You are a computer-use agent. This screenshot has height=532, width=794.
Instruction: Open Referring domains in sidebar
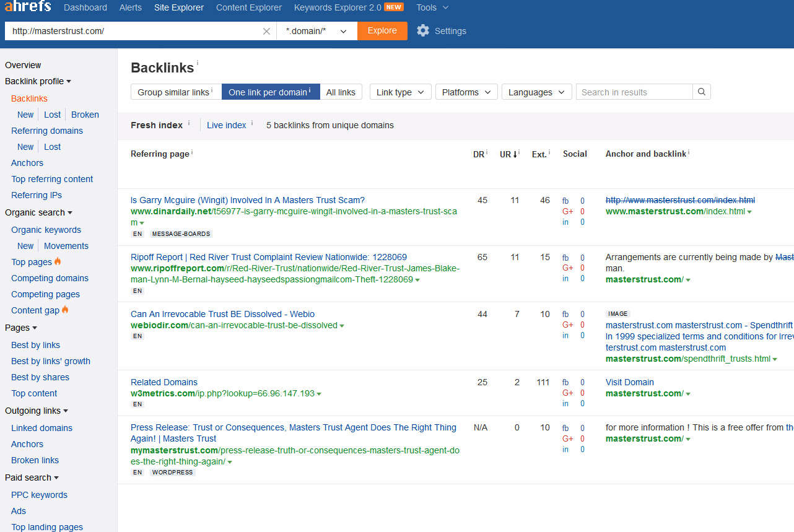(47, 131)
